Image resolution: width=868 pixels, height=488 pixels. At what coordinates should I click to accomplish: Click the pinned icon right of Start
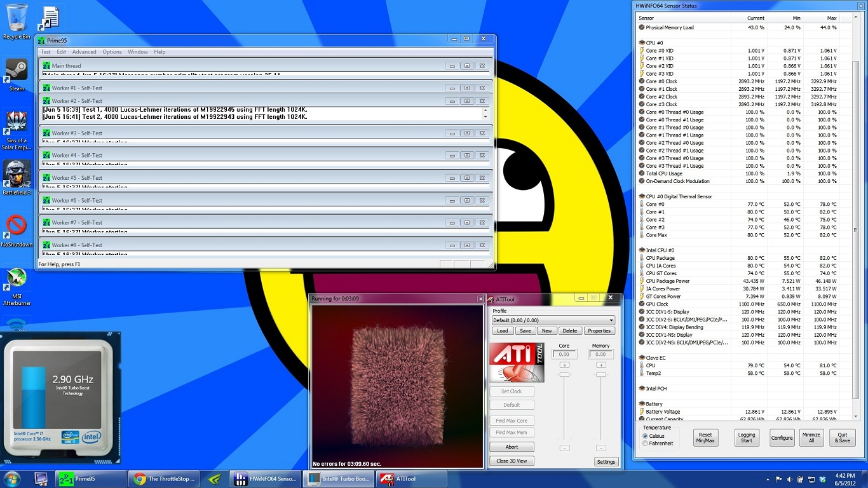[41, 478]
